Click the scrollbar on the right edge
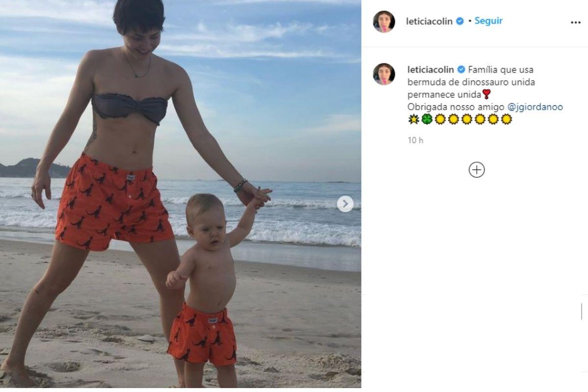 click(582, 311)
